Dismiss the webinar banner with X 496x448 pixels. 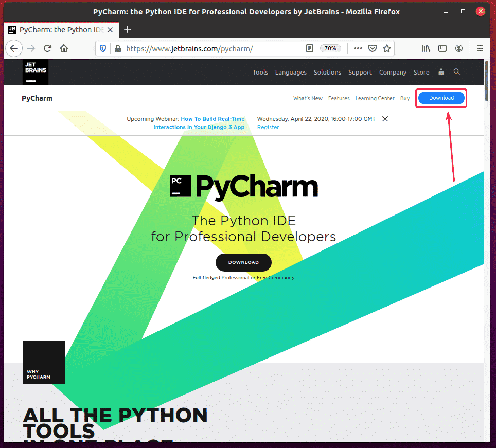pos(385,119)
